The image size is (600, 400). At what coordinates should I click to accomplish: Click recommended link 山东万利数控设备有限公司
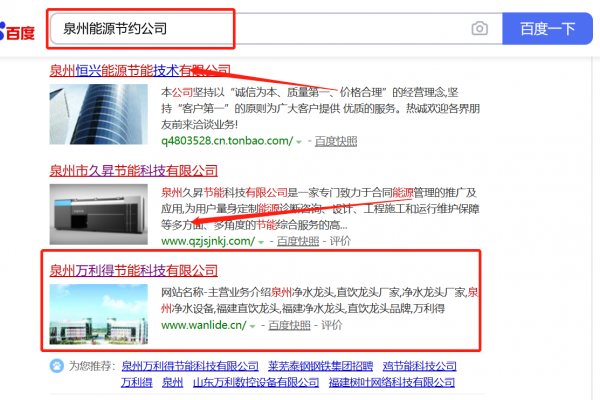[256, 382]
